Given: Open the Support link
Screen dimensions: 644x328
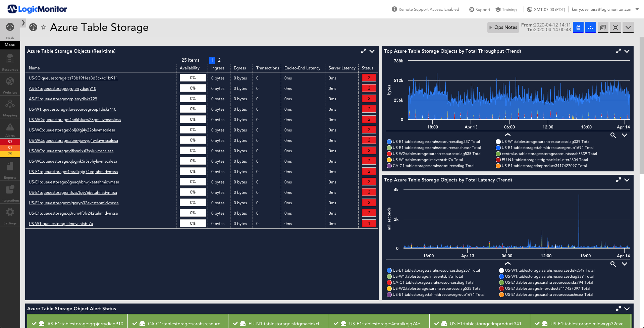Looking at the screenshot, I should [x=480, y=9].
